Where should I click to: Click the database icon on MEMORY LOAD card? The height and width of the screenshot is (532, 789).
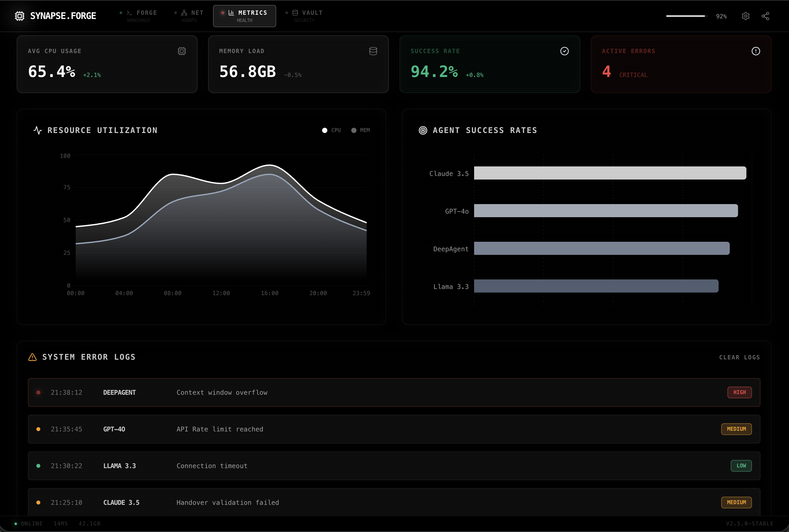(373, 51)
